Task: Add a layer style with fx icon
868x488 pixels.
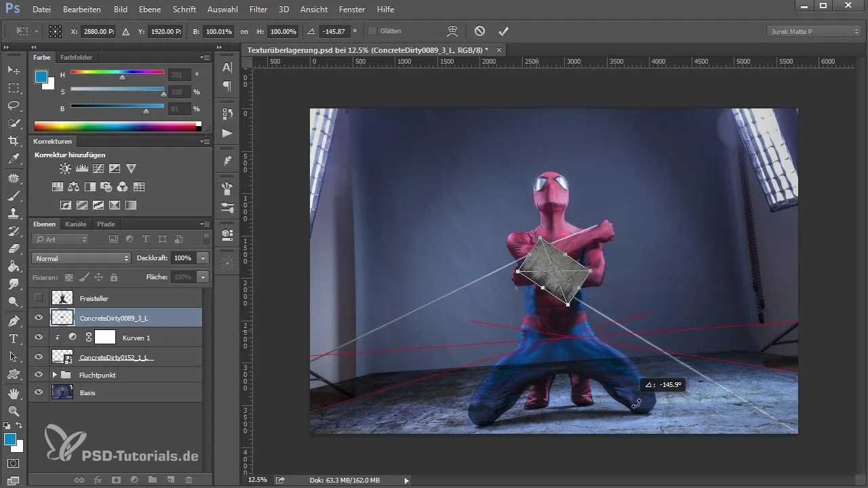Action: point(98,480)
